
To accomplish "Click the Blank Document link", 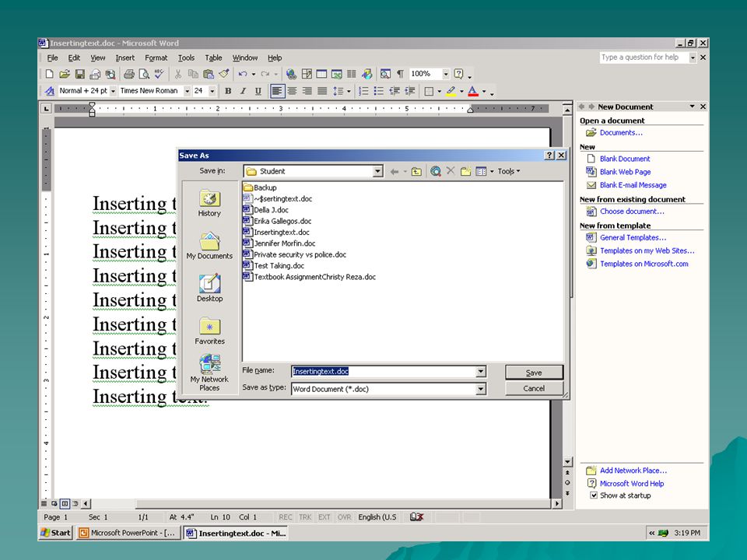I will [625, 159].
